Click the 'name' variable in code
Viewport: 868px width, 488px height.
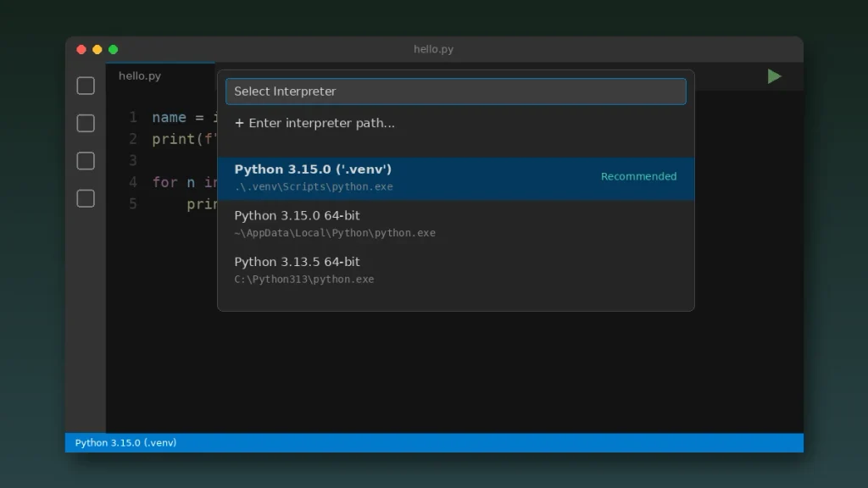(x=169, y=117)
